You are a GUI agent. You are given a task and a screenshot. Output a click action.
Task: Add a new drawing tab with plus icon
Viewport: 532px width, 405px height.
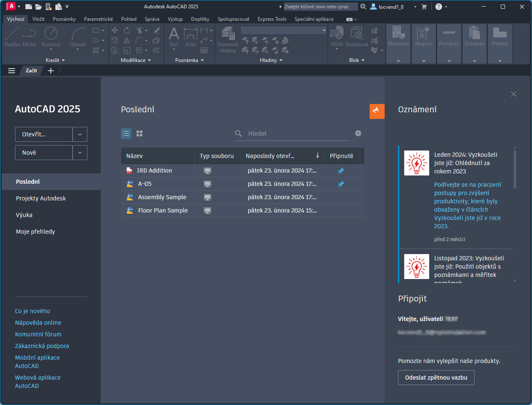51,71
